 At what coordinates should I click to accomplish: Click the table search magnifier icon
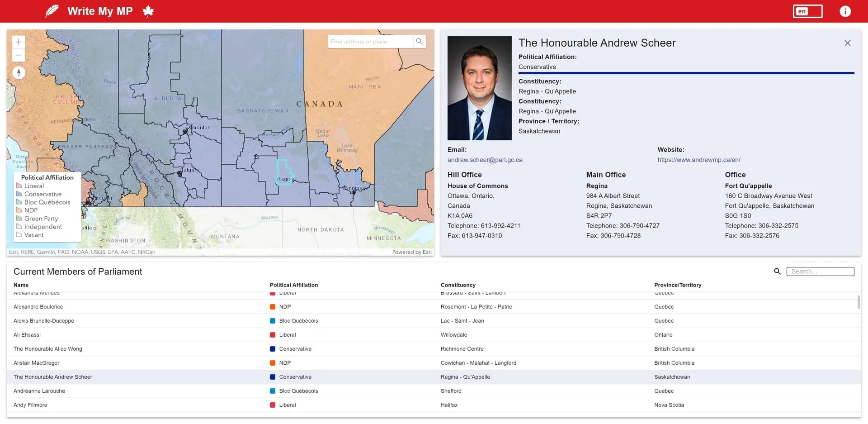click(x=777, y=272)
